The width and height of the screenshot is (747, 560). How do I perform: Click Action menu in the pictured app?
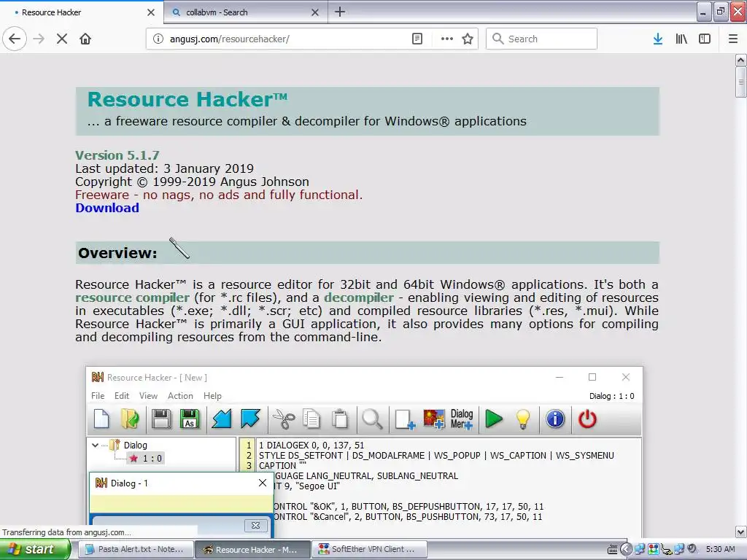tap(180, 396)
